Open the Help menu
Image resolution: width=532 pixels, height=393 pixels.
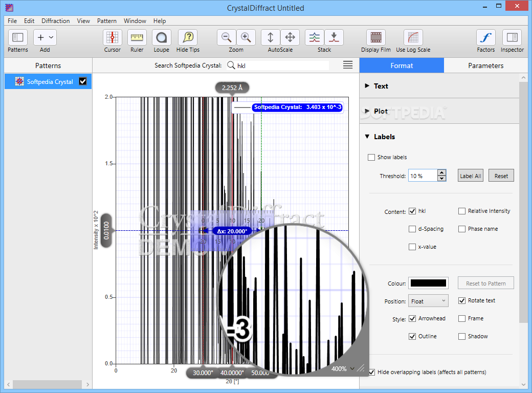160,20
